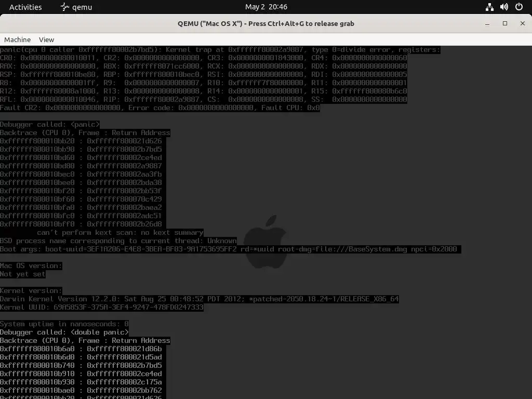Click the Boot args line
This screenshot has height=399, width=532.
(x=230, y=249)
